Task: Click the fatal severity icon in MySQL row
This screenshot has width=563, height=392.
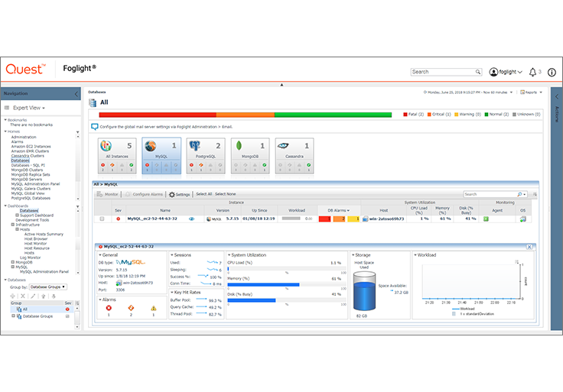Action: 118,219
